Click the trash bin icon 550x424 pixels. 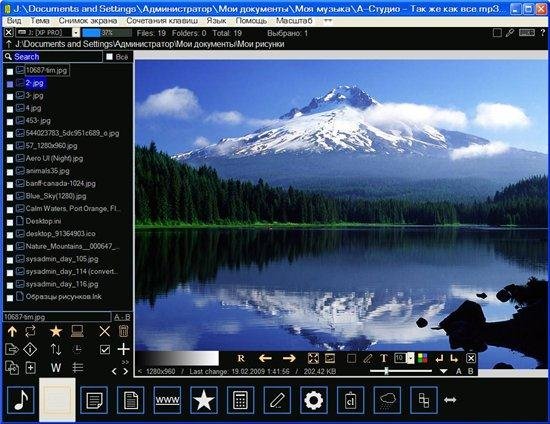pyautogui.click(x=123, y=331)
